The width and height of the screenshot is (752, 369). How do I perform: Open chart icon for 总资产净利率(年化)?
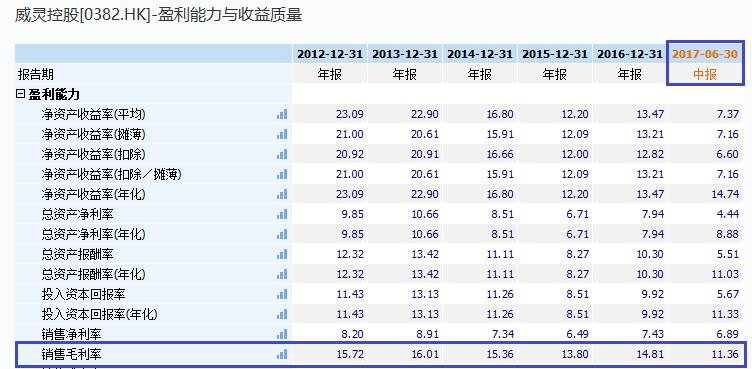pos(282,234)
